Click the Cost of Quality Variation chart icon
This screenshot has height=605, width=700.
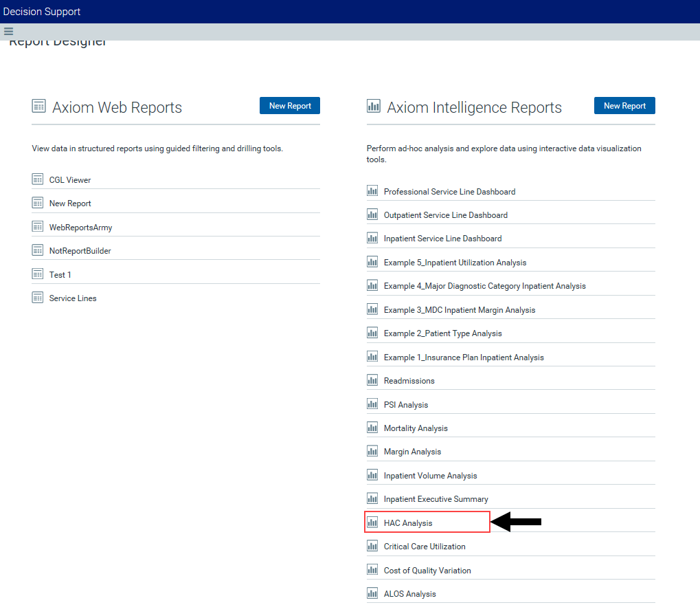coord(372,570)
